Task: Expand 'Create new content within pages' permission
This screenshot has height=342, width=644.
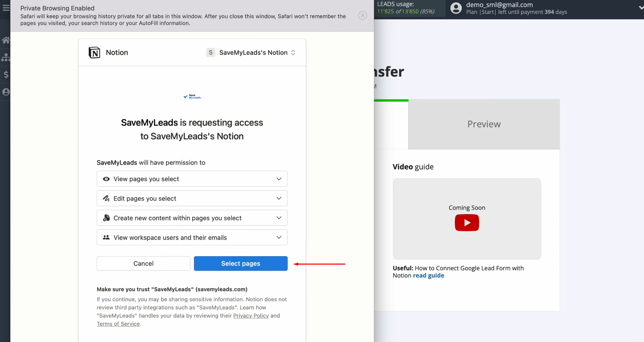Action: (192, 218)
